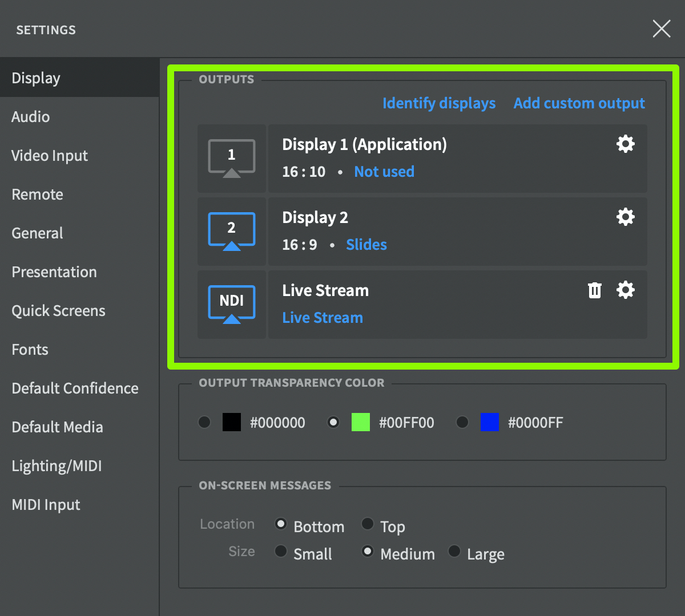Open Display 2 gear settings
The height and width of the screenshot is (616, 685).
[x=626, y=217]
